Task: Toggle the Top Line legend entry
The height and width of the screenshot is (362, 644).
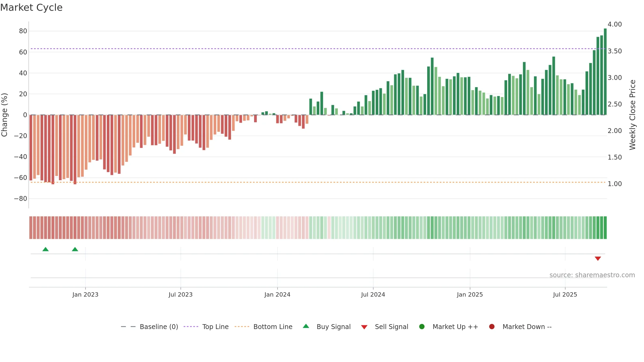Action: (x=206, y=327)
